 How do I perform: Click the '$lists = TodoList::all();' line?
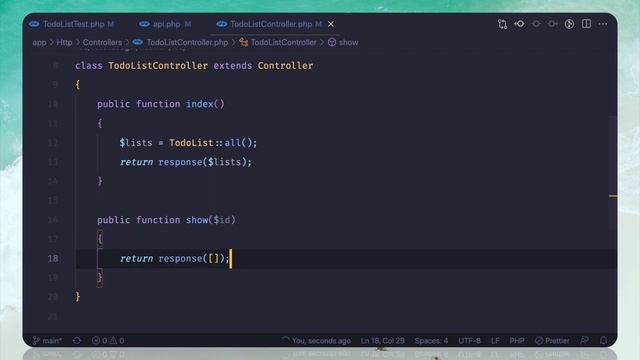pyautogui.click(x=188, y=143)
